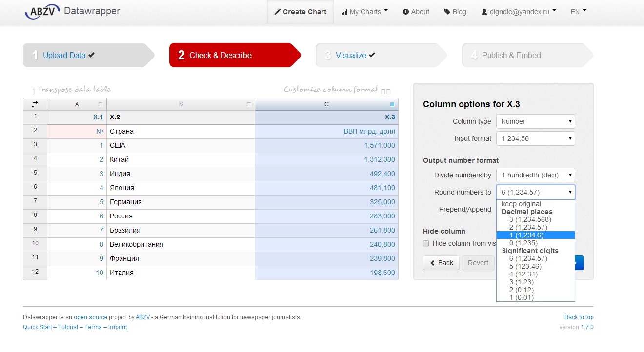Go to the Visualize step

[x=351, y=55]
